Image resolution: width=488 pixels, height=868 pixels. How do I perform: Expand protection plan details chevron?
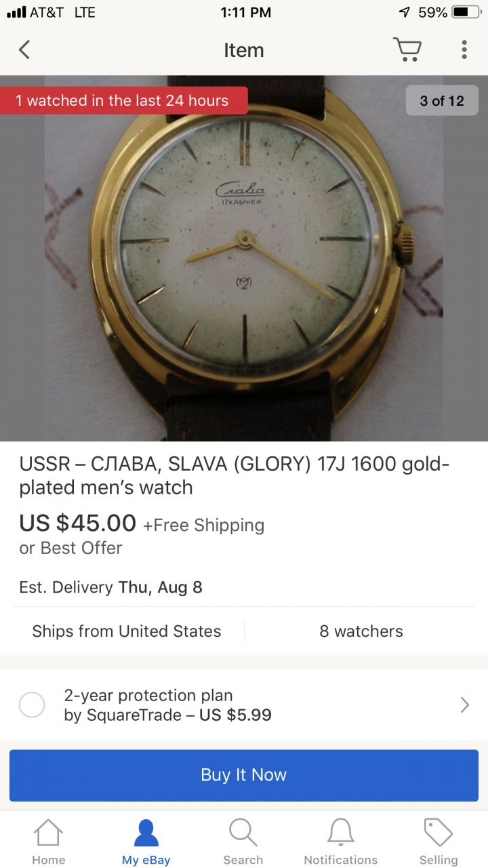465,705
